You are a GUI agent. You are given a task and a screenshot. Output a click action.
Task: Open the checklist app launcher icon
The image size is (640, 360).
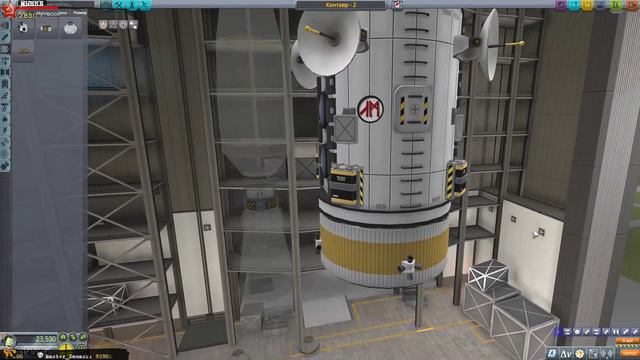click(593, 353)
